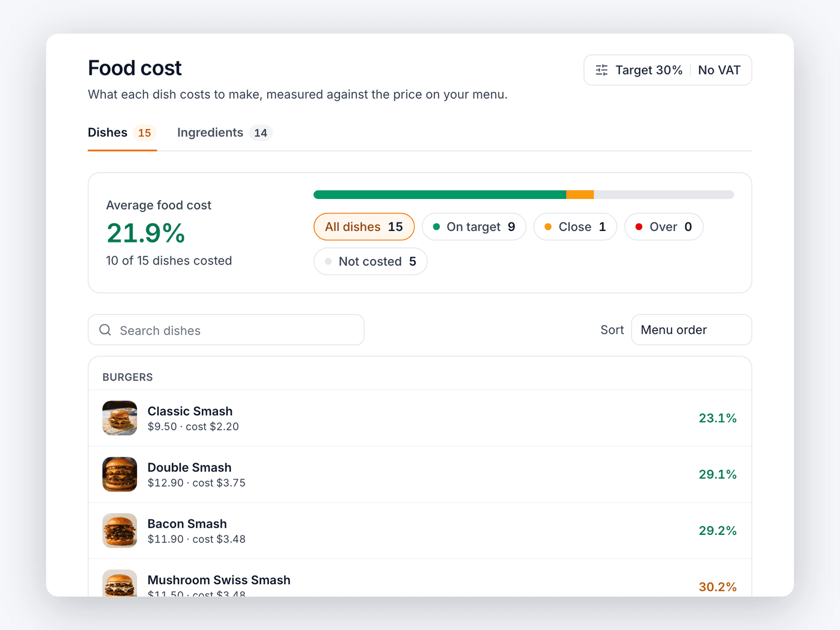Open the Double Smash thumbnail
The width and height of the screenshot is (840, 630).
tap(120, 474)
